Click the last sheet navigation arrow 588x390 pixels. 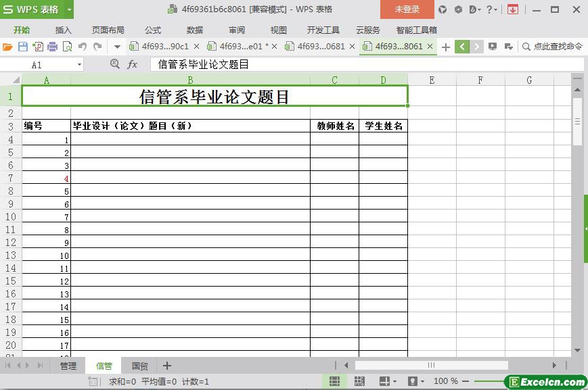(x=41, y=365)
